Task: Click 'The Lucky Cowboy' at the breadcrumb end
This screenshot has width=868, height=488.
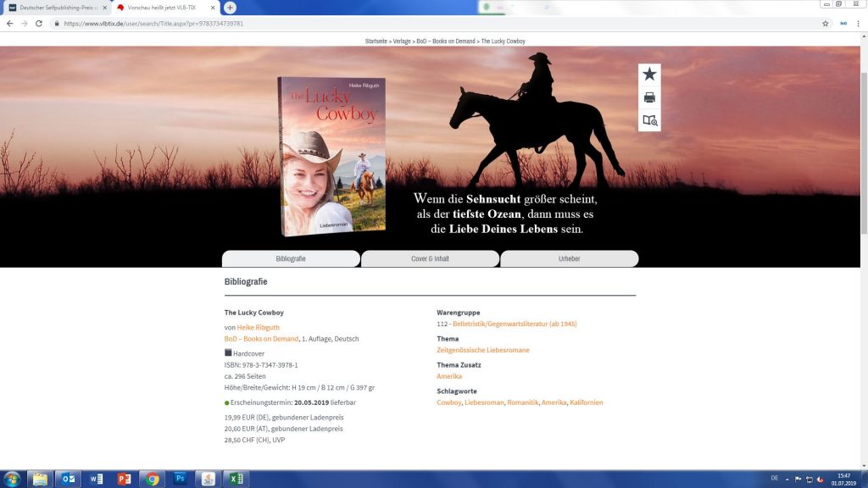Action: click(504, 41)
